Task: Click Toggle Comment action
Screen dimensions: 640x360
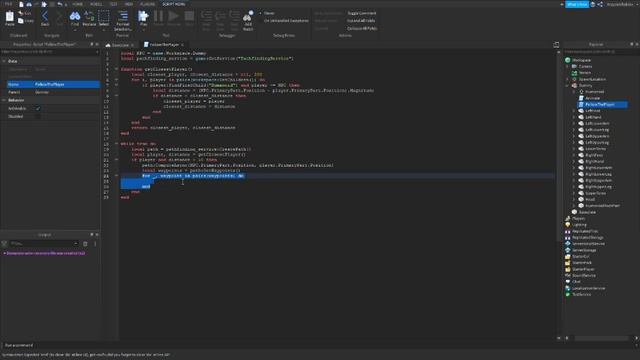Action: (x=362, y=13)
